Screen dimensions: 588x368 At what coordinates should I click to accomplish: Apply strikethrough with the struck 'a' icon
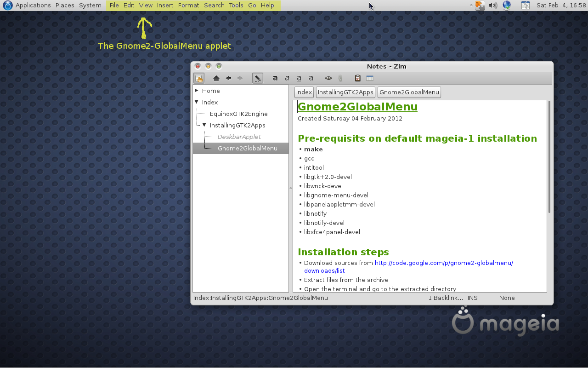(x=311, y=78)
